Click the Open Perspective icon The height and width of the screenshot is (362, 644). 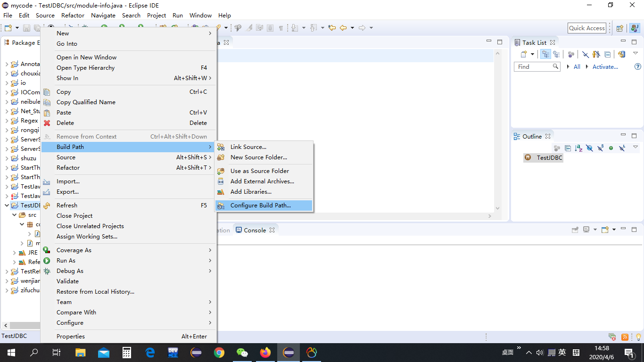pyautogui.click(x=620, y=28)
